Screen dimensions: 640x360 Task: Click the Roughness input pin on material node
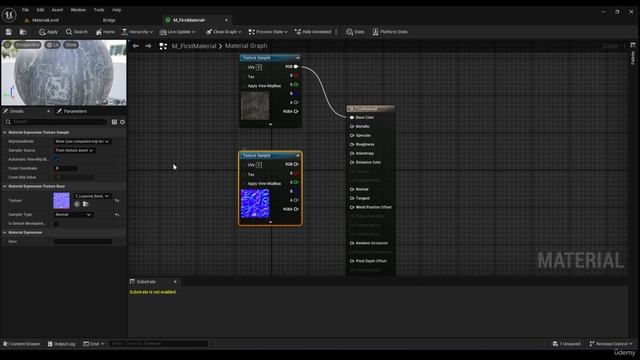tap(352, 144)
